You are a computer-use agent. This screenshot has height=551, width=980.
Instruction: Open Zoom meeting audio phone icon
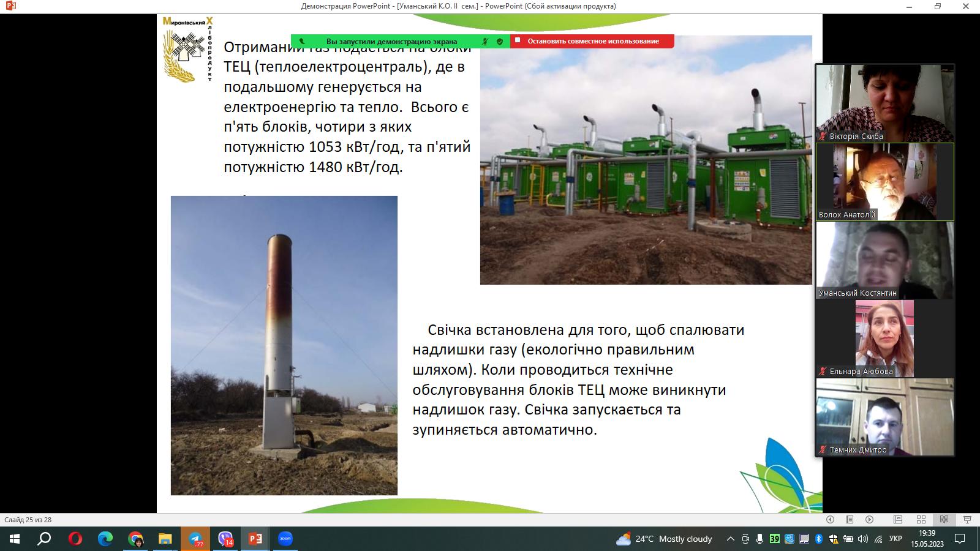(x=303, y=42)
